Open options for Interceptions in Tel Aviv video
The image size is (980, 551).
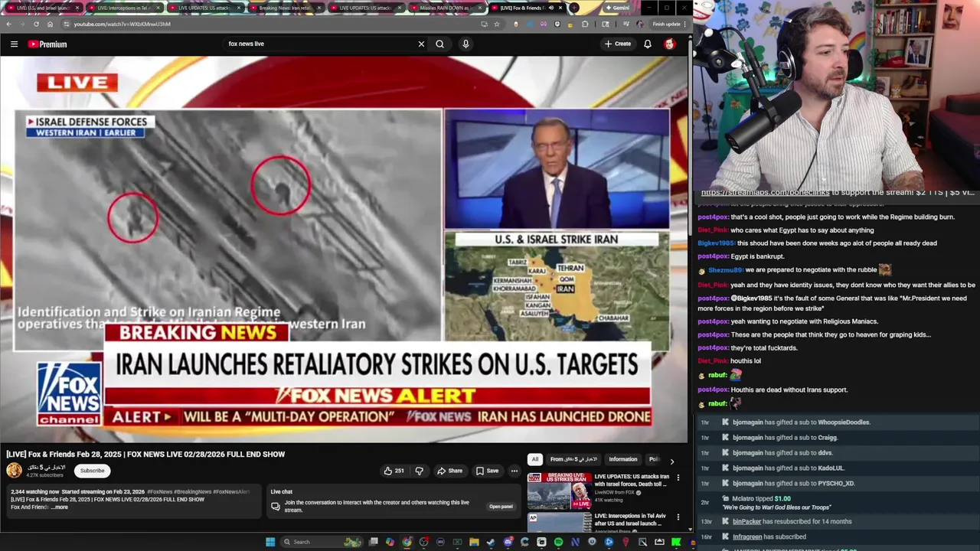pyautogui.click(x=678, y=517)
